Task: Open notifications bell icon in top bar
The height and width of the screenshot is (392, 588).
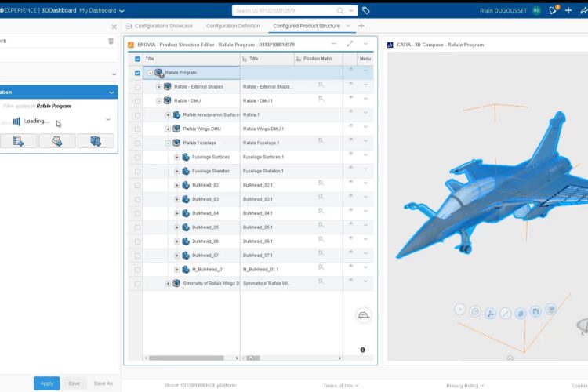Action: pyautogui.click(x=553, y=10)
